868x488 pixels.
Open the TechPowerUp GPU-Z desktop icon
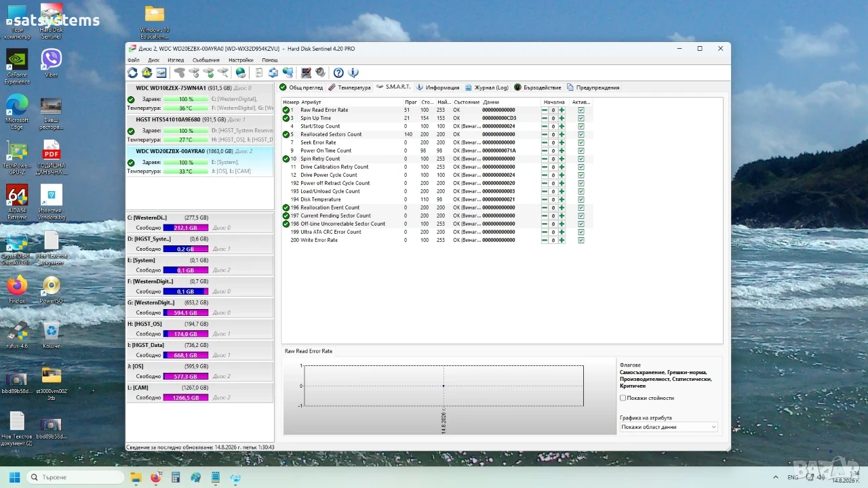pos(17,157)
